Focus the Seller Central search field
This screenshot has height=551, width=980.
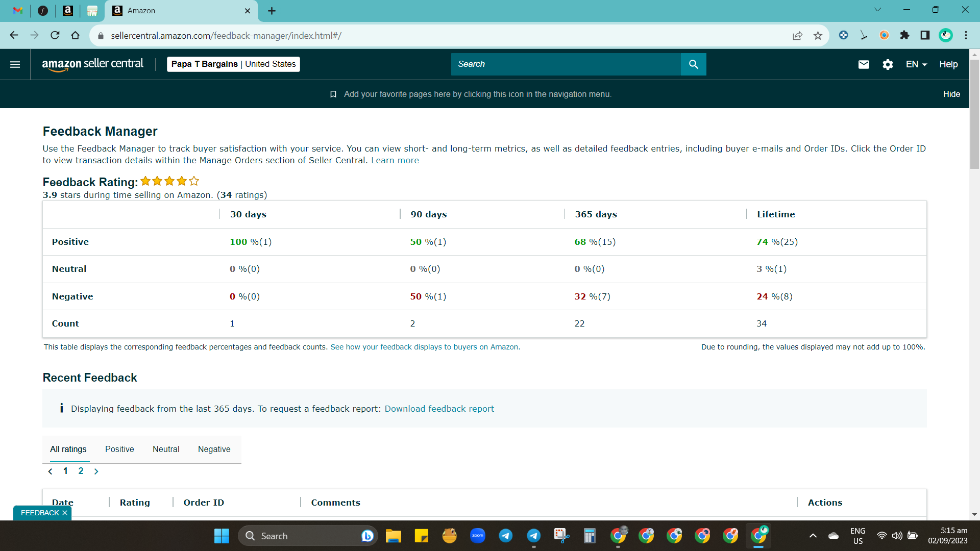pos(566,64)
